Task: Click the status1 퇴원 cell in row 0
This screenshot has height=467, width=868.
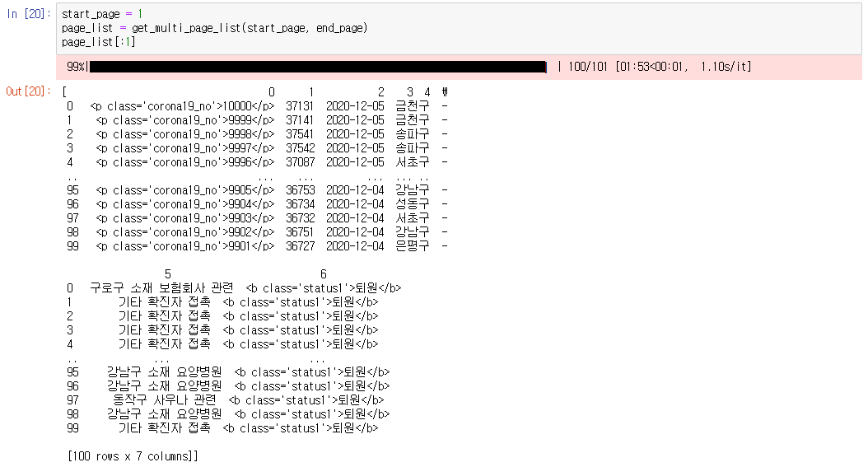Action: click(324, 288)
